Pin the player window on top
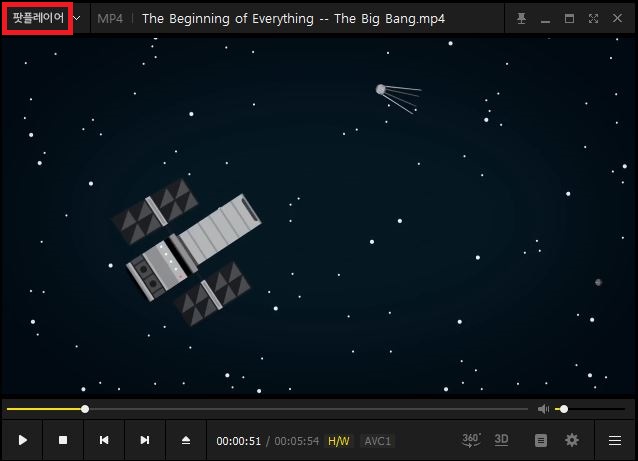The height and width of the screenshot is (461, 638). [x=521, y=18]
